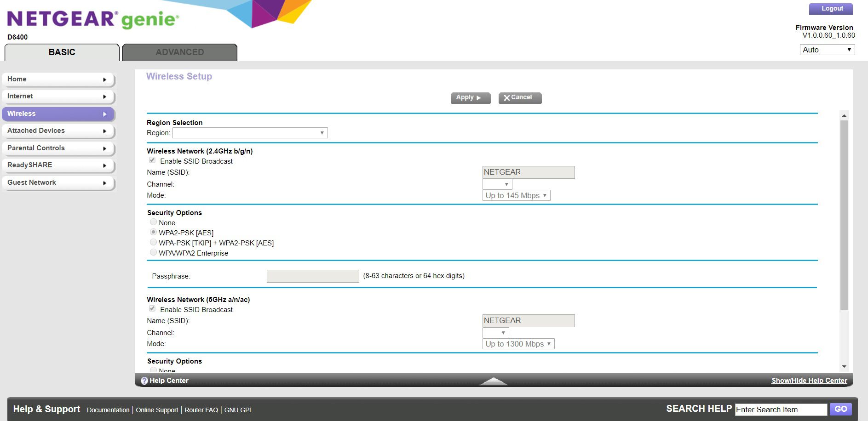Open the Auto language dropdown
The height and width of the screenshot is (421, 868).
(827, 50)
